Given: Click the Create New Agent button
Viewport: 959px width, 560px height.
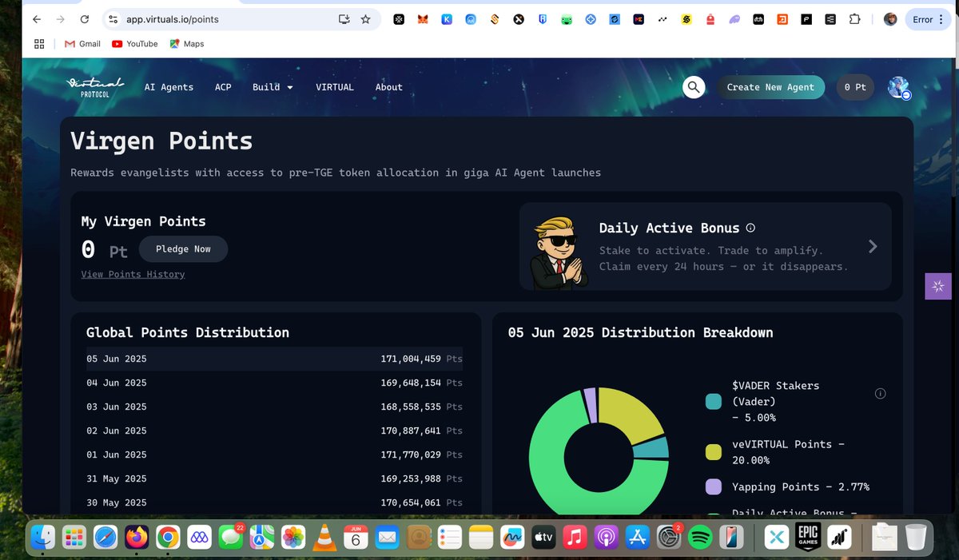Looking at the screenshot, I should click(770, 87).
